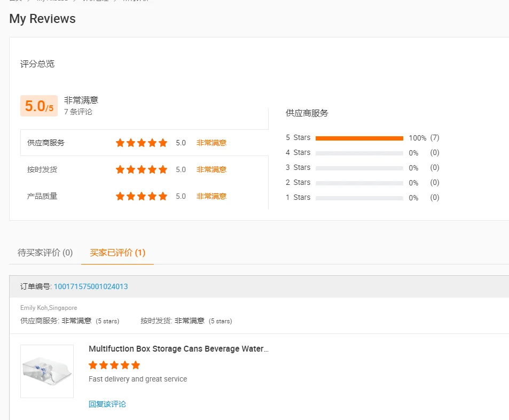
Task: Click the 供应商服务 star rating icons
Action: point(142,143)
